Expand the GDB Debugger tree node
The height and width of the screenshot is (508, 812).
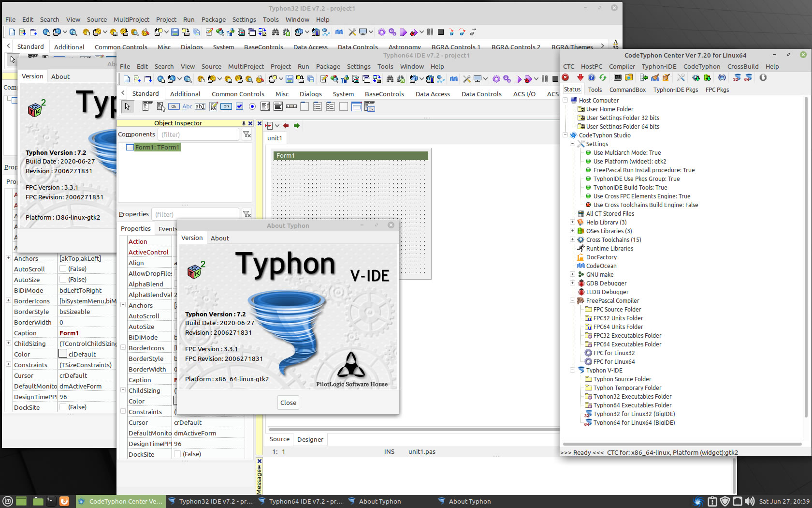(573, 283)
